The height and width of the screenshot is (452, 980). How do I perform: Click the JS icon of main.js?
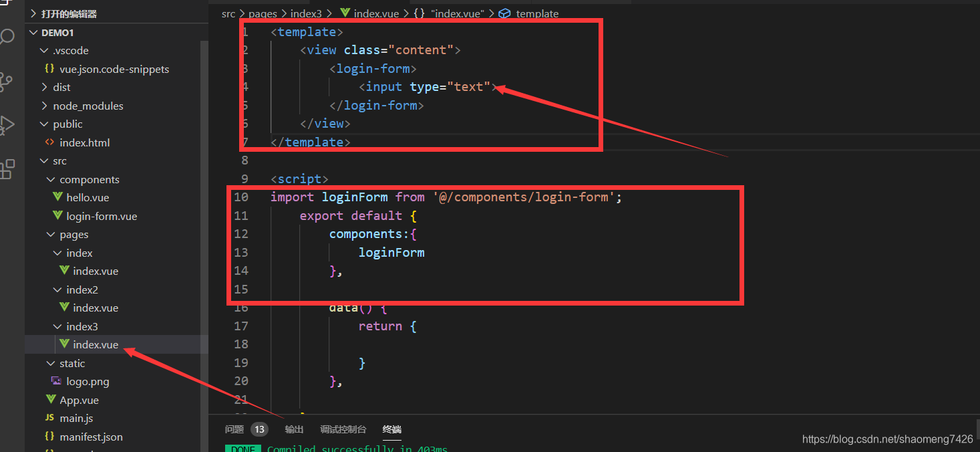coord(49,418)
